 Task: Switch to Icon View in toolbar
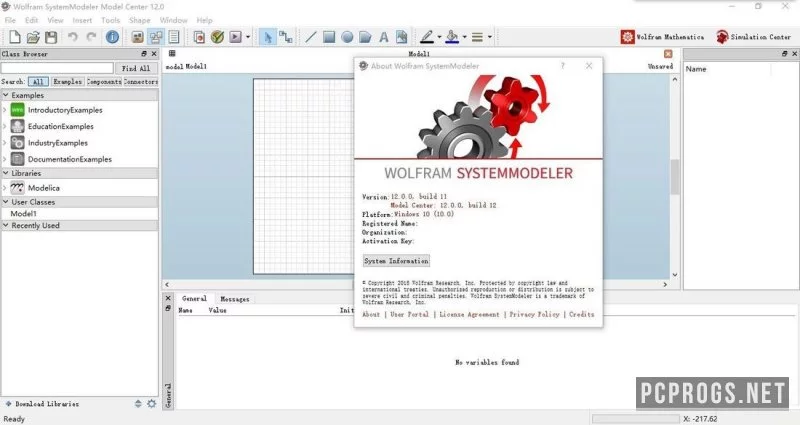pos(137,37)
